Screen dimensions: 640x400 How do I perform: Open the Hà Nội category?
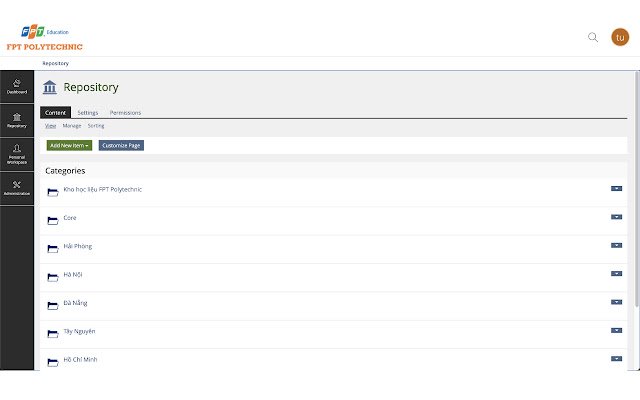(73, 274)
